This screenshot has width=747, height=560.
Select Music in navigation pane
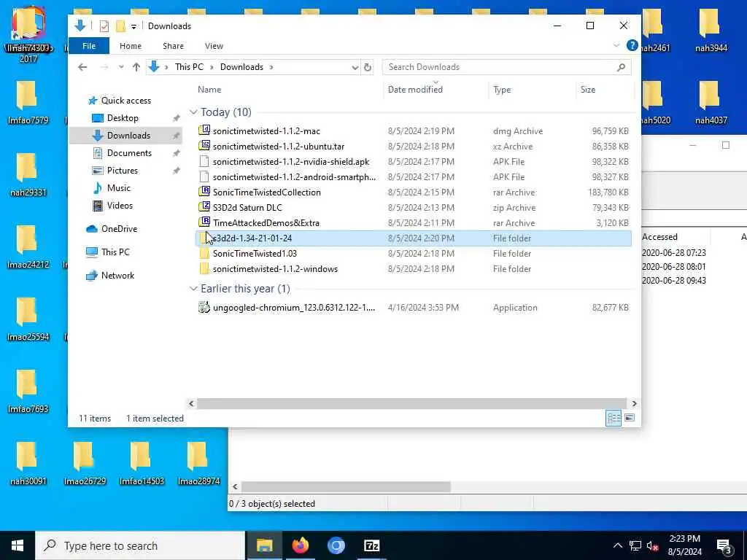pos(119,188)
